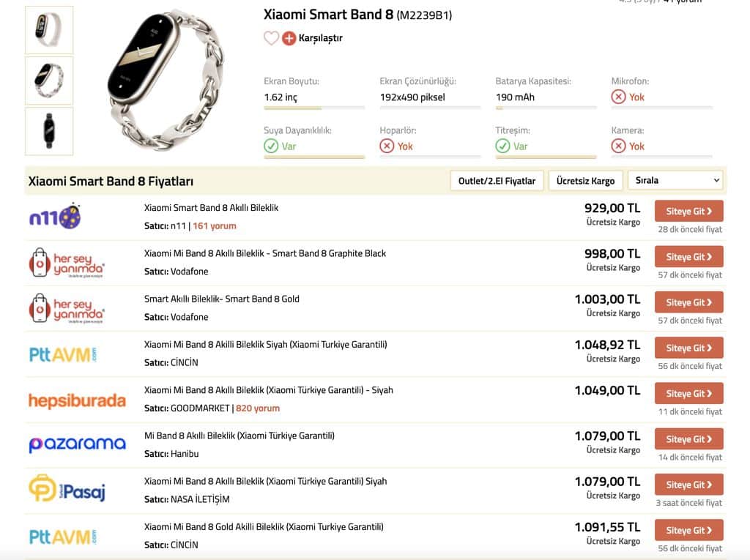Select the second thumbnail with chain strap

pyautogui.click(x=49, y=81)
